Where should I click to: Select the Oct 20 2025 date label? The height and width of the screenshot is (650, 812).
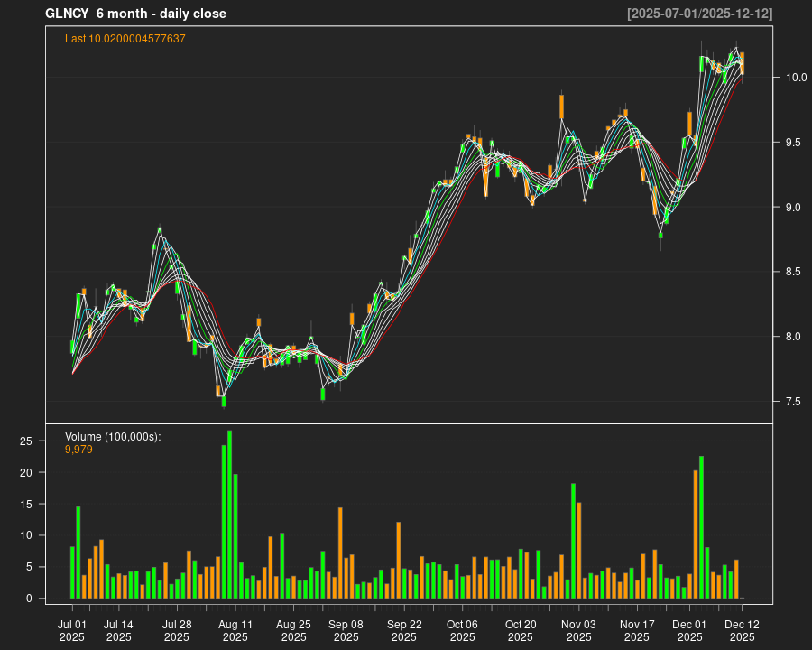(521, 630)
